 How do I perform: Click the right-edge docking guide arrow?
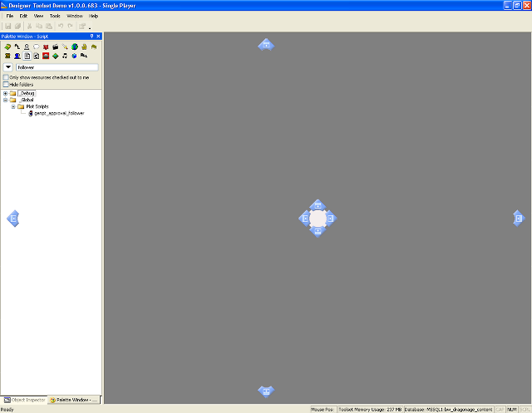click(519, 218)
